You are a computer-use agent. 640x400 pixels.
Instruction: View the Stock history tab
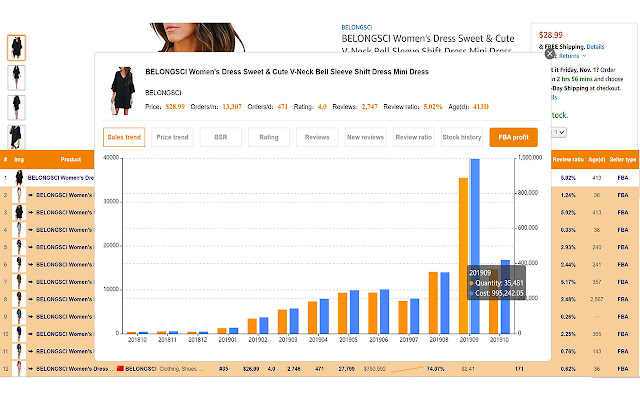(462, 137)
